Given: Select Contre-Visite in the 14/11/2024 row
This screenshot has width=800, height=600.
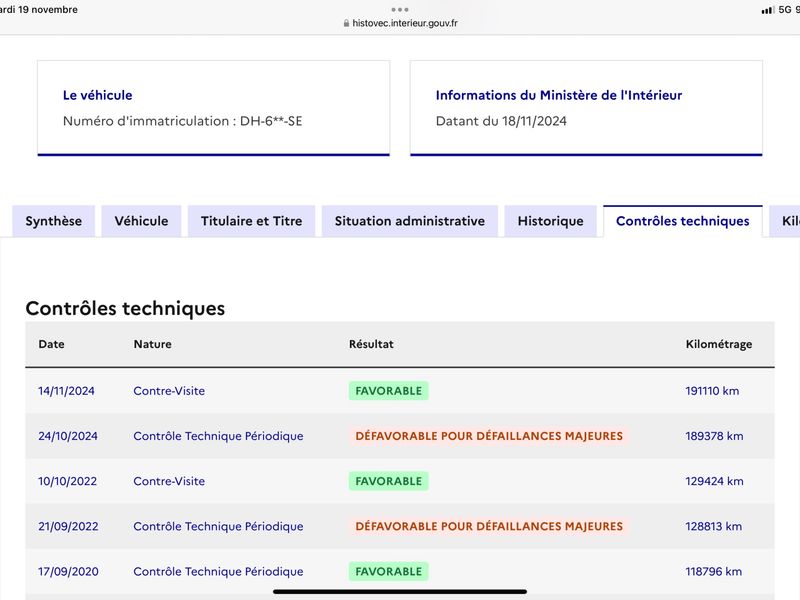Looking at the screenshot, I should (169, 391).
